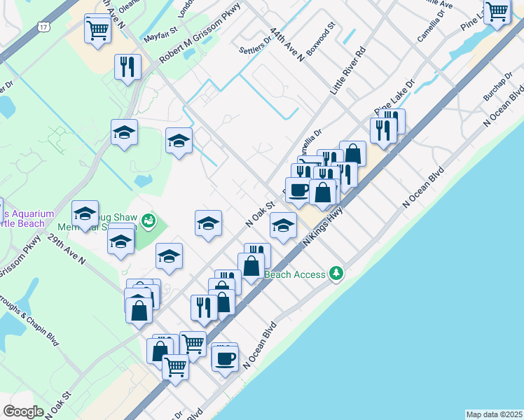This screenshot has width=524, height=420.
Task: Open the lowest shopping cart marker
Action: 175,370
